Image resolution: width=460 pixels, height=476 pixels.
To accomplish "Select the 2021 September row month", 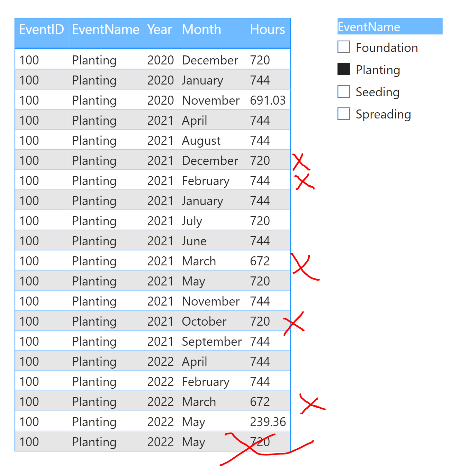I will pos(211,342).
